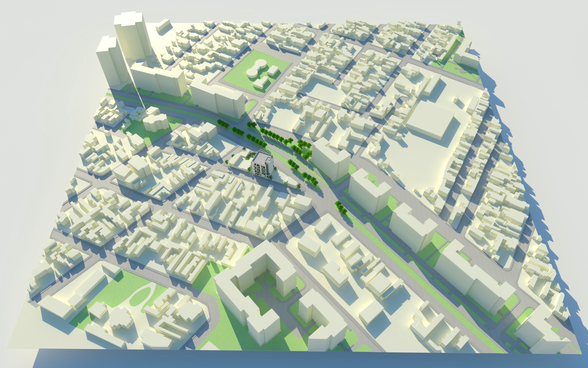Click the tall block next to the boulevard trees
The height and width of the screenshot is (368, 588).
coord(331,159)
